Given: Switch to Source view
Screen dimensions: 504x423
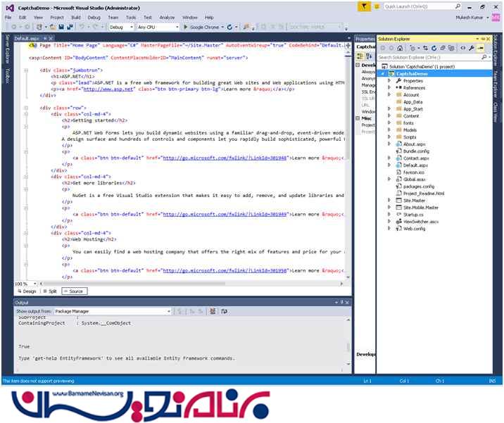Looking at the screenshot, I should (x=74, y=291).
